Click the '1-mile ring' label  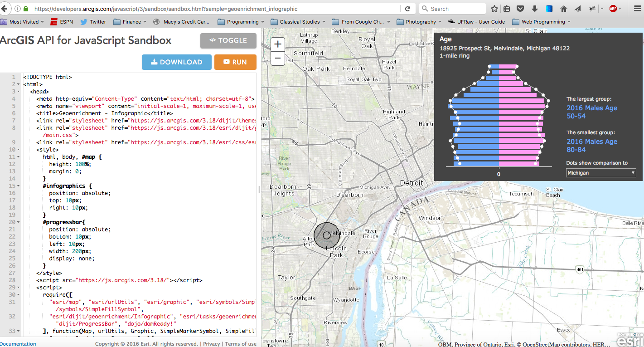click(x=455, y=56)
